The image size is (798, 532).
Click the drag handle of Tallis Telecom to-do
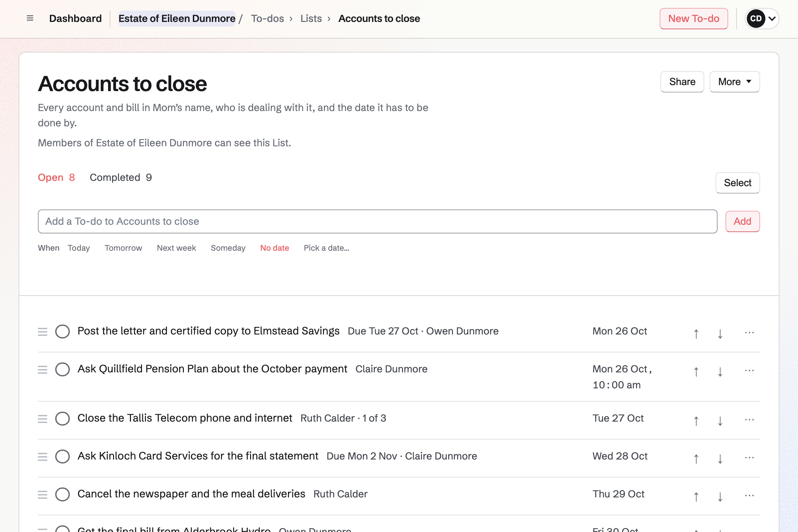click(x=43, y=419)
